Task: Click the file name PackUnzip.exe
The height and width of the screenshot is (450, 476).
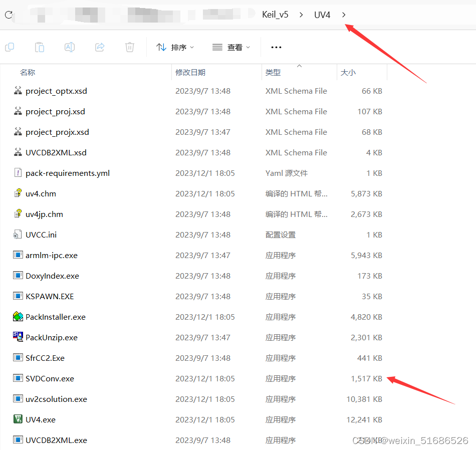Action: click(x=52, y=338)
